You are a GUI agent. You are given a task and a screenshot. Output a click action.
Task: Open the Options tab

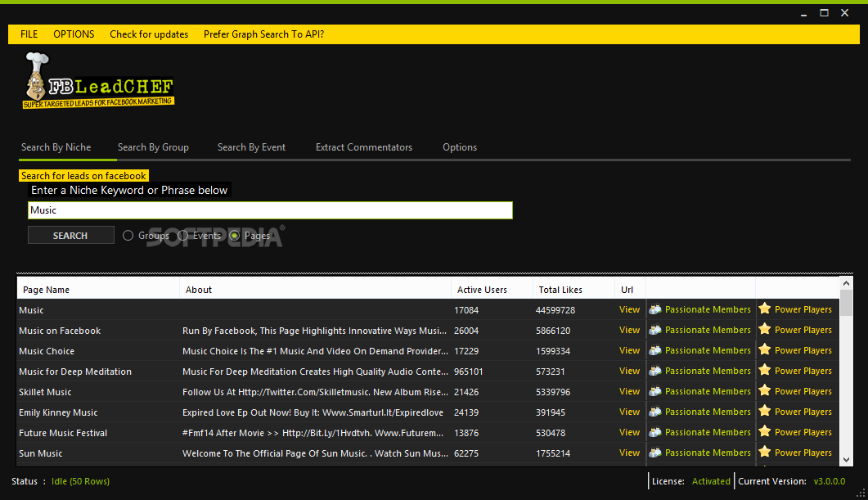460,147
